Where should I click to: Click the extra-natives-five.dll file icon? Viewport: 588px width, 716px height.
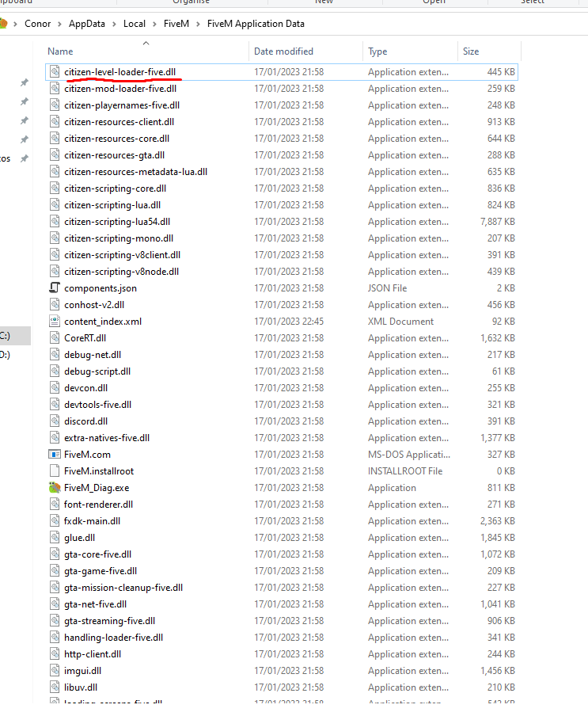[x=55, y=437]
